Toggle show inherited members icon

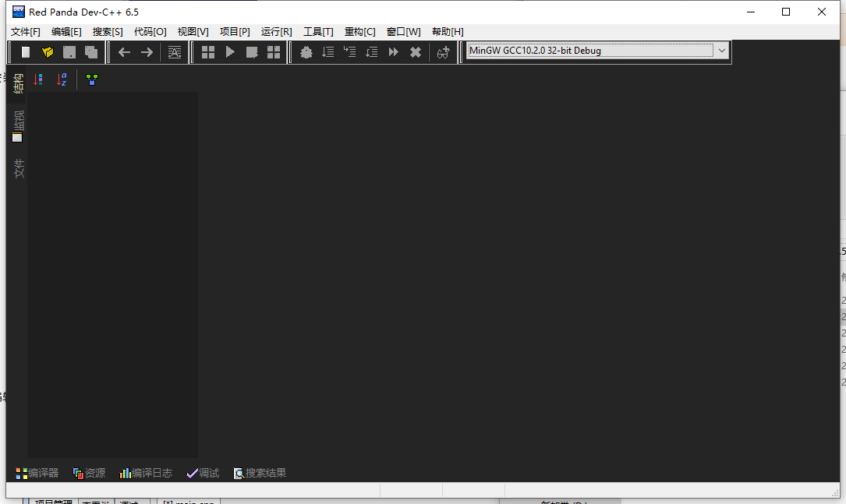click(x=92, y=79)
